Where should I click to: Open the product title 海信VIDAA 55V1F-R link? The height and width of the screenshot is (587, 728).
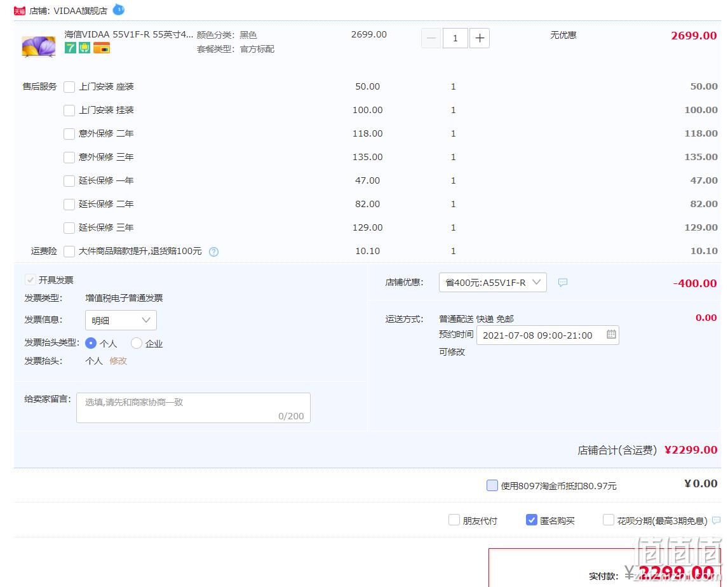click(x=128, y=34)
